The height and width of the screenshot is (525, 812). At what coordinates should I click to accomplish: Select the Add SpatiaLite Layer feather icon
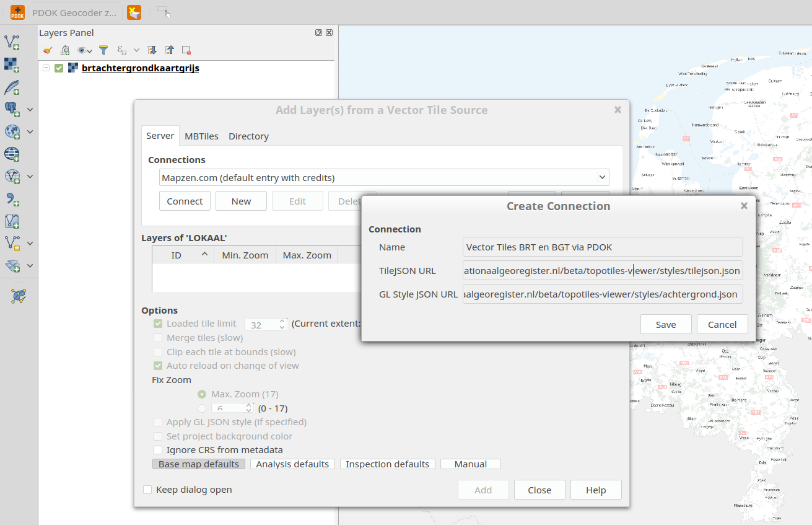12,87
